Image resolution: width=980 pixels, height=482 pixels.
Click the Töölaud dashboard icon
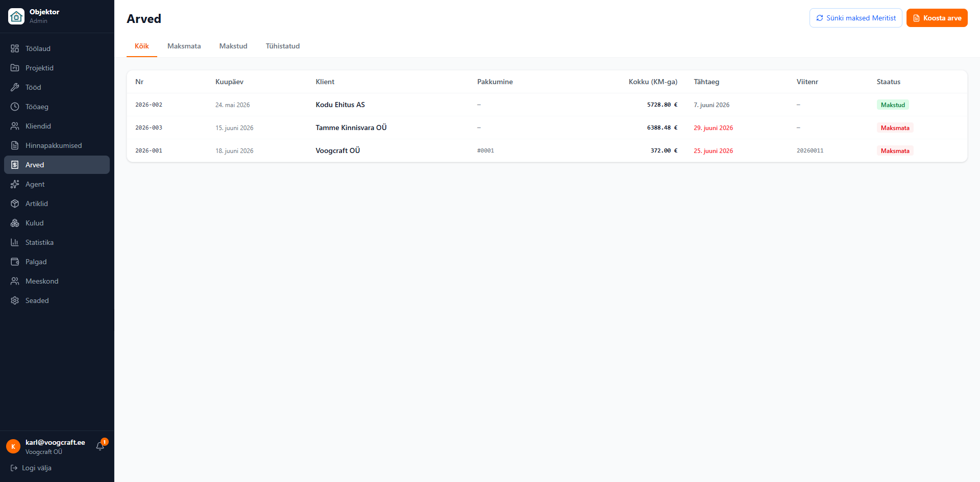tap(15, 48)
